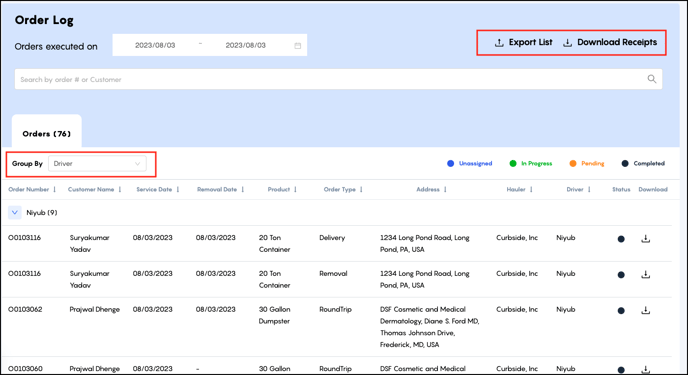Click the search magnifier icon
Screen dimensions: 688x375
652,79
